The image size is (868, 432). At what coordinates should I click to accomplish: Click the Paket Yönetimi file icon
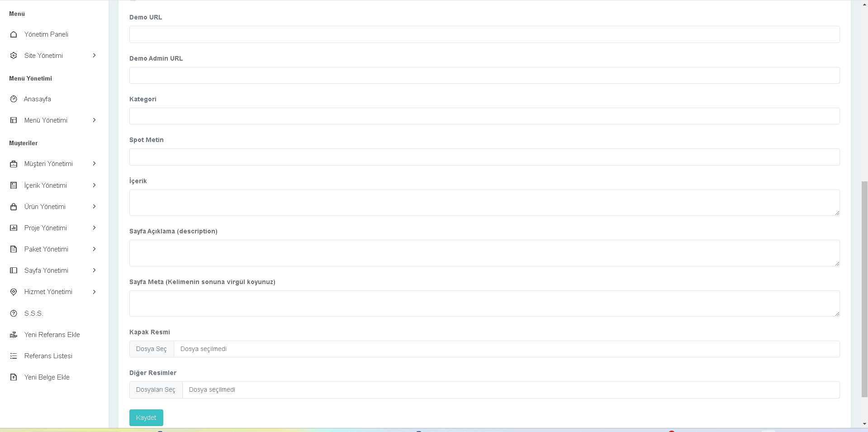[14, 249]
